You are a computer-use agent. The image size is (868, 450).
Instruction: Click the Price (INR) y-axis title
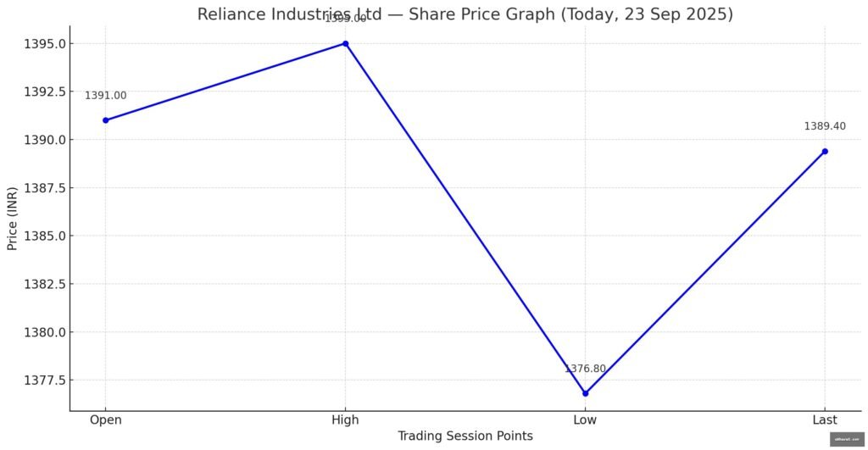coord(13,218)
